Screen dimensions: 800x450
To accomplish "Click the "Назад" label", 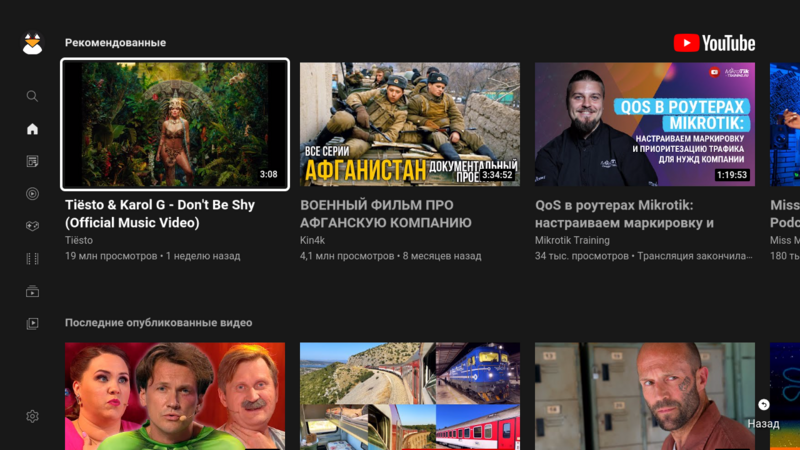I will 763,423.
